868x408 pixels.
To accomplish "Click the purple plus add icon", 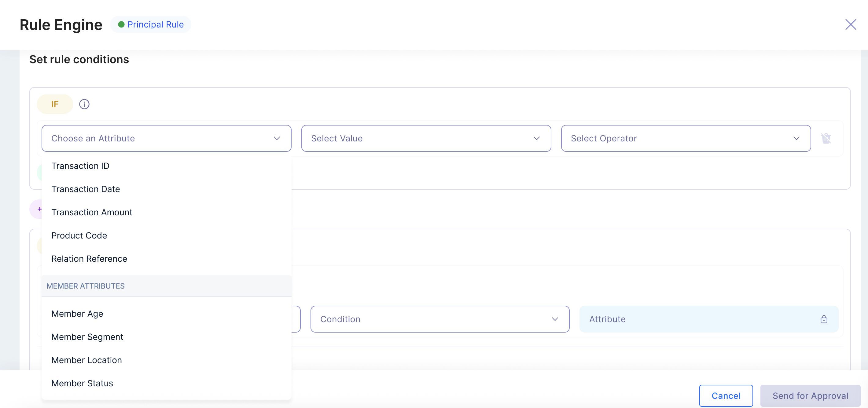I will point(39,209).
